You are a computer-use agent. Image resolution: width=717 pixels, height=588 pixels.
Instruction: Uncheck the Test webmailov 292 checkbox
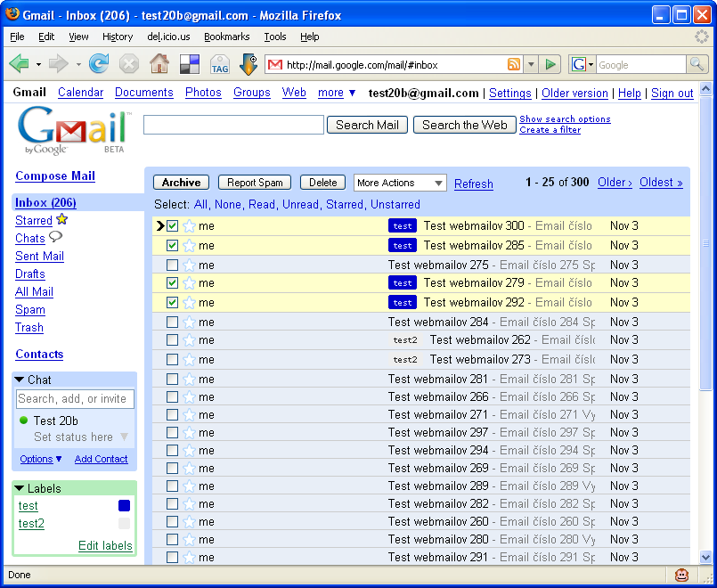(x=172, y=303)
